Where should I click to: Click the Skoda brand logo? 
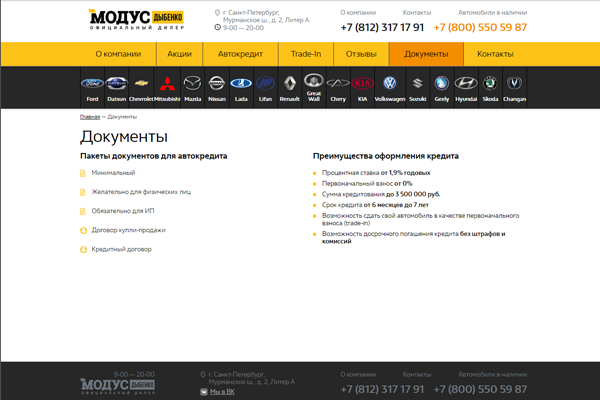tap(490, 85)
